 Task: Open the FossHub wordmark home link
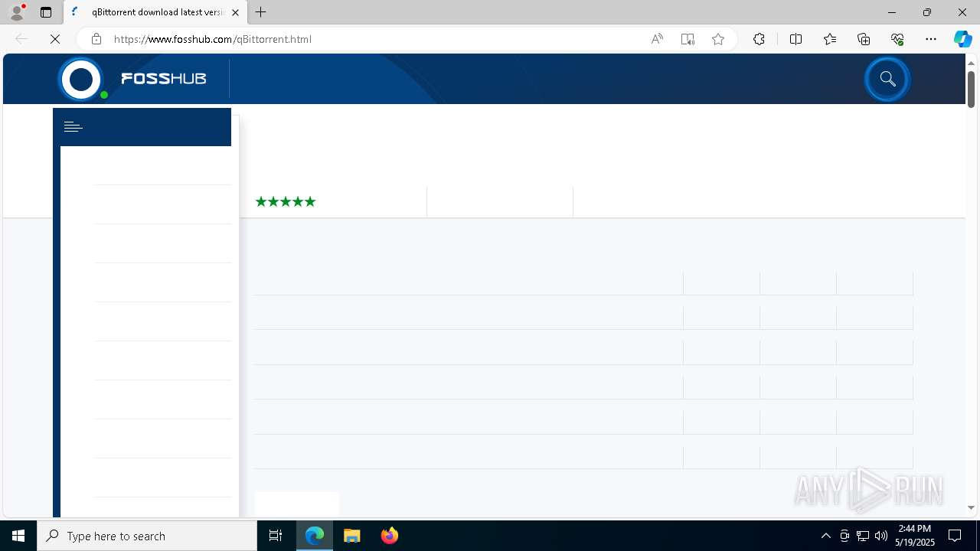pos(164,78)
